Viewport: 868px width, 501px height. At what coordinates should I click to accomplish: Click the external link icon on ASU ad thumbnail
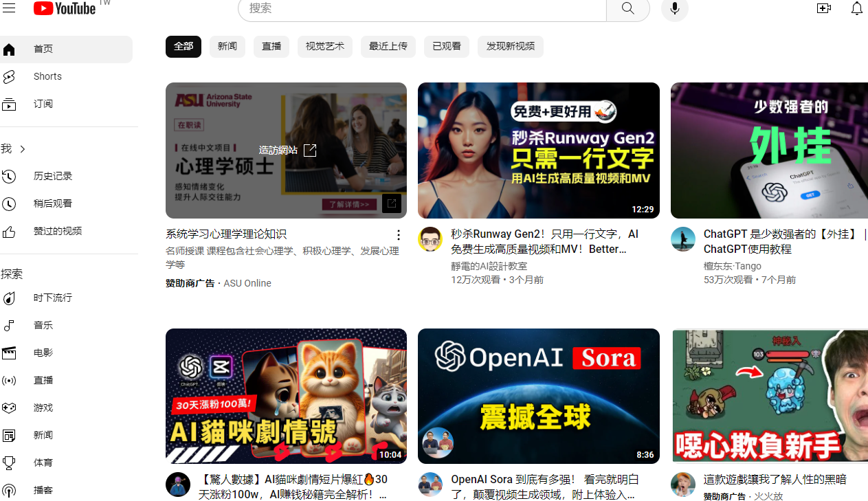coord(392,203)
